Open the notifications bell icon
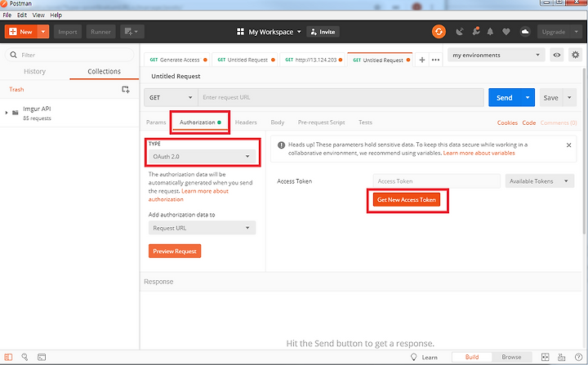The height and width of the screenshot is (365, 588). 490,32
